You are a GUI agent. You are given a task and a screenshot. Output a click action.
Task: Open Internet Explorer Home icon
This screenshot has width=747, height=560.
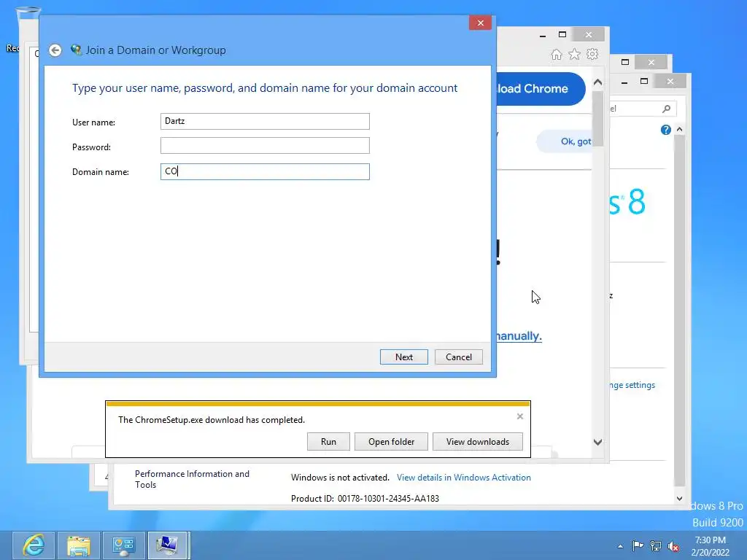pyautogui.click(x=557, y=54)
